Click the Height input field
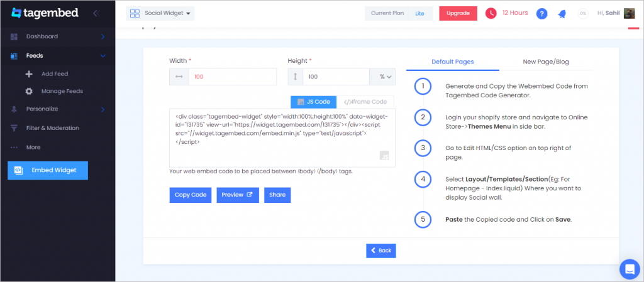 (x=336, y=77)
